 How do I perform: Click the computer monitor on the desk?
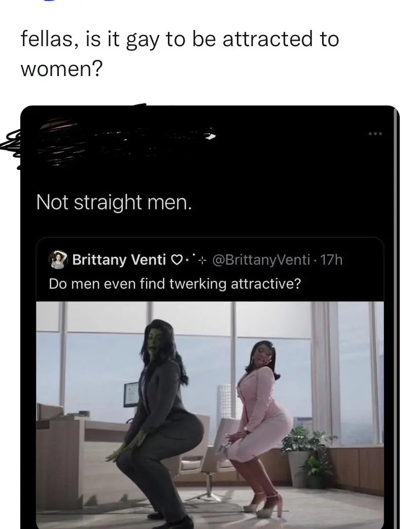tap(131, 395)
